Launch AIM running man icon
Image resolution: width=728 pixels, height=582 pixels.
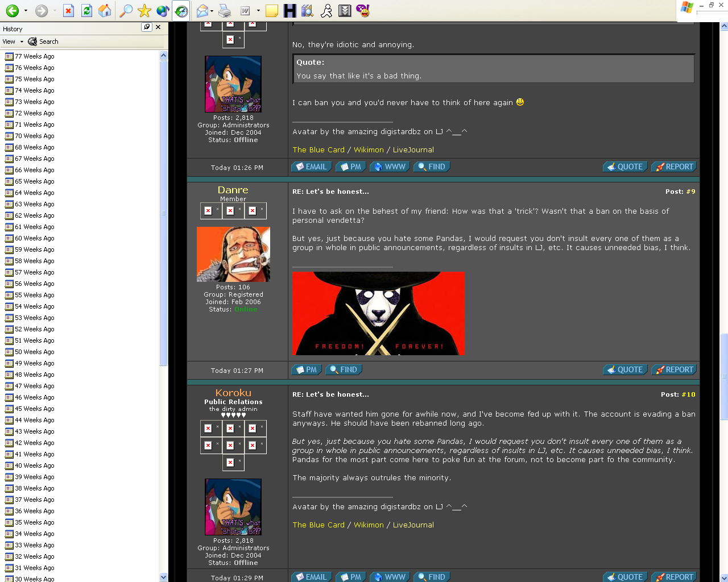326,10
